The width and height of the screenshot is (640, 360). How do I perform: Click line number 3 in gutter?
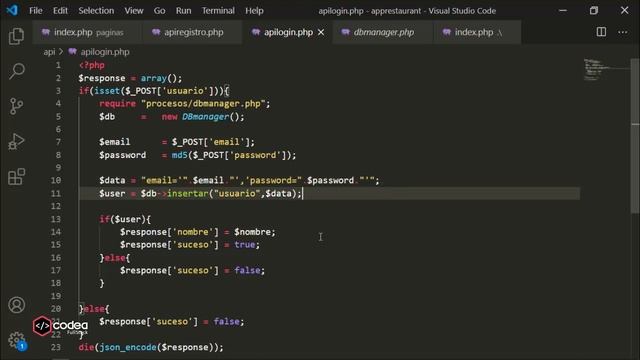pos(58,91)
